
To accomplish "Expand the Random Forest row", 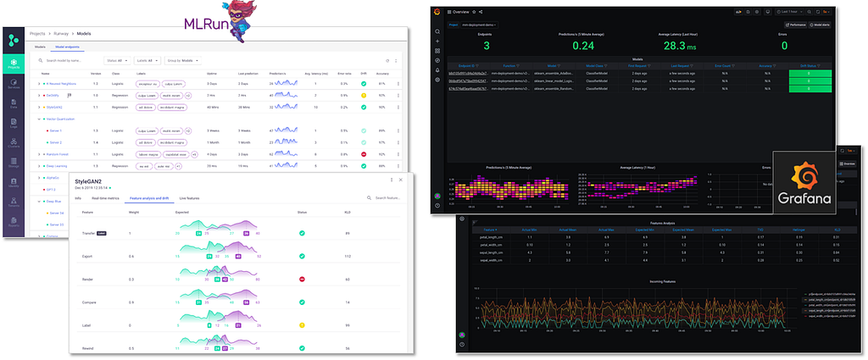I will point(39,154).
